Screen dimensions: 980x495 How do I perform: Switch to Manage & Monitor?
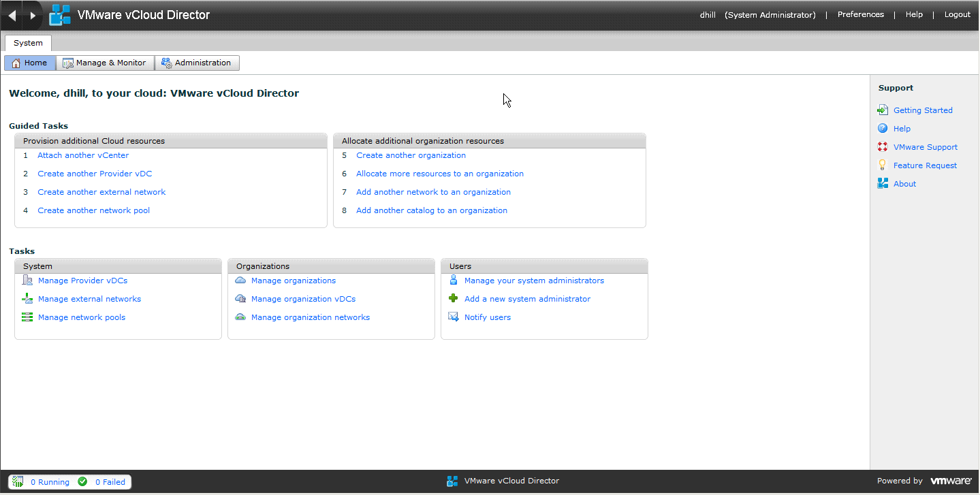(105, 63)
